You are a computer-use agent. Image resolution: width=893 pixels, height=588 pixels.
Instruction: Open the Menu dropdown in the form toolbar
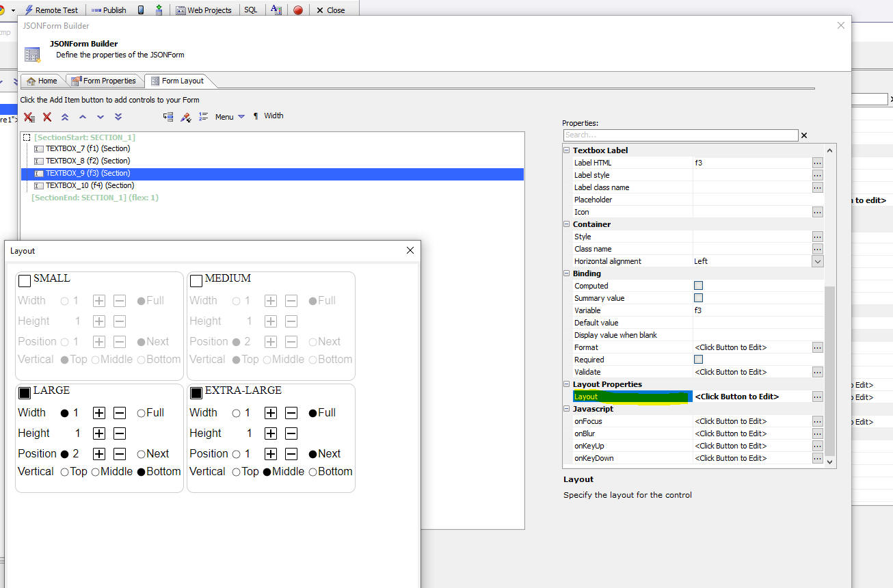coord(230,117)
